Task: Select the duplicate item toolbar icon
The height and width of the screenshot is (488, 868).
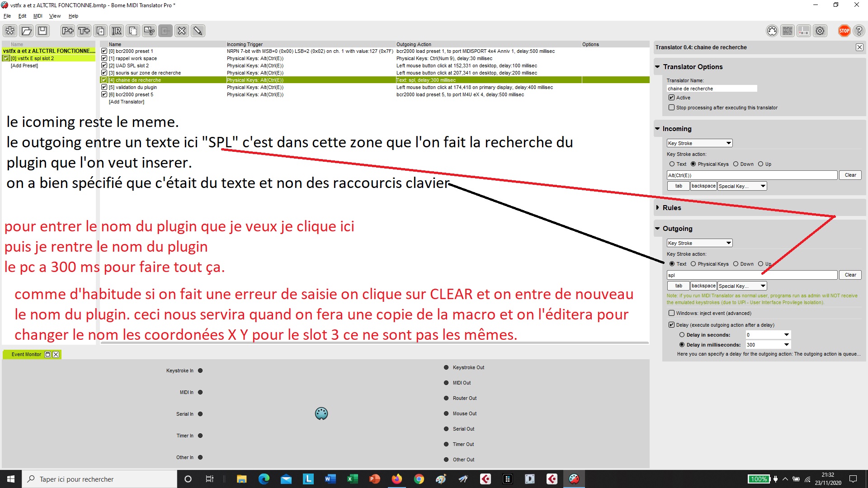Action: [x=100, y=31]
